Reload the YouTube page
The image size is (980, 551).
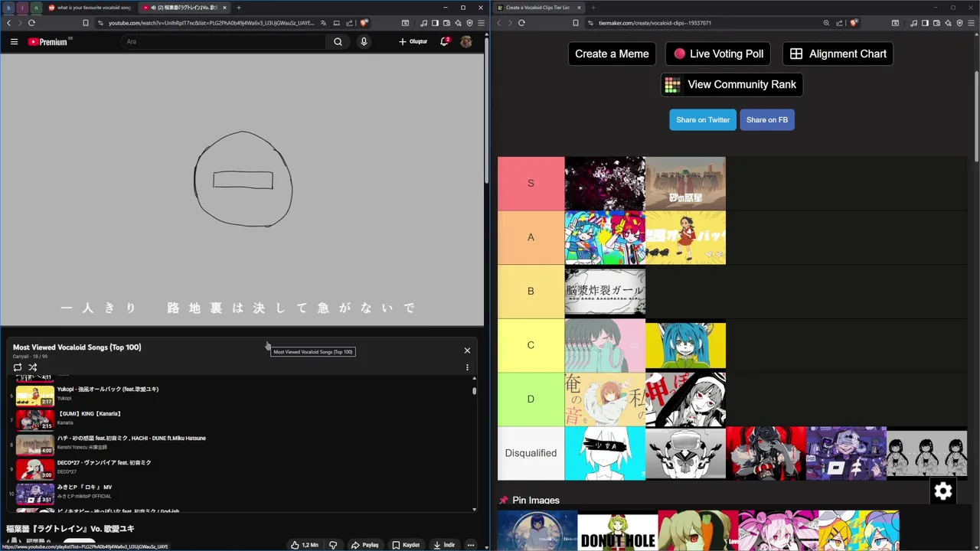pyautogui.click(x=31, y=23)
